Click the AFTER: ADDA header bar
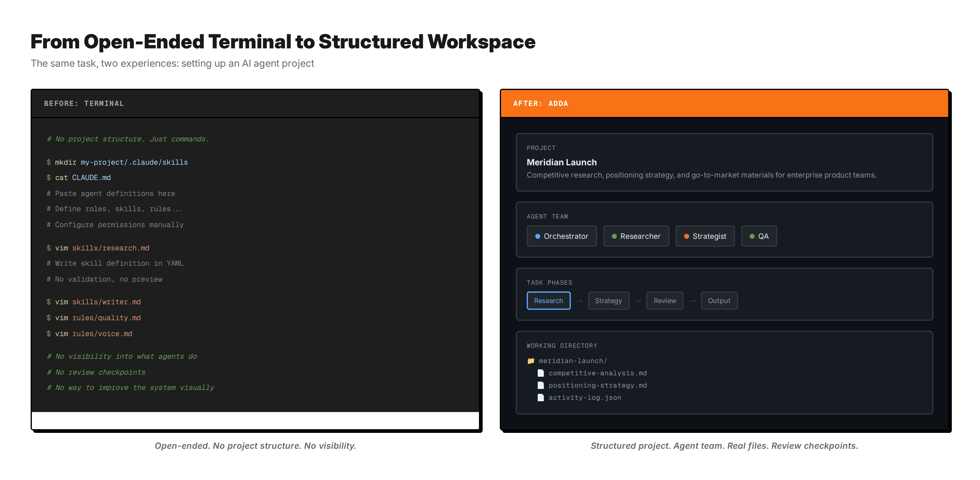Screen dimensions: 980x480 click(724, 103)
